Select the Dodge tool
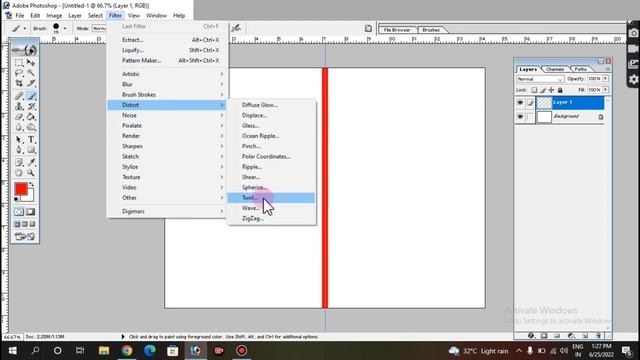The height and width of the screenshot is (360, 640). (x=31, y=127)
